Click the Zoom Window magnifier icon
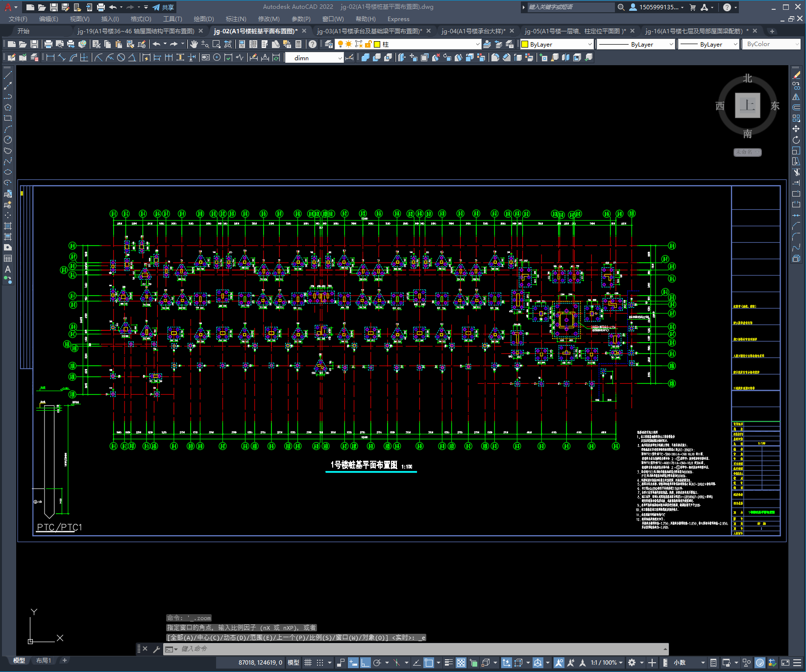The width and height of the screenshot is (806, 672). click(x=217, y=44)
